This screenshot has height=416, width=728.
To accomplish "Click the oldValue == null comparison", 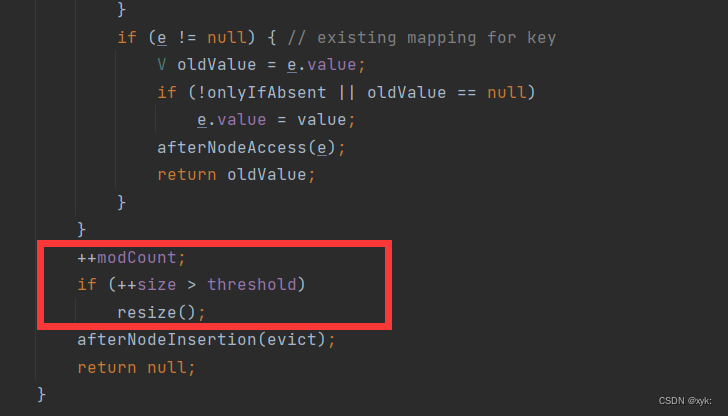I will pos(447,92).
